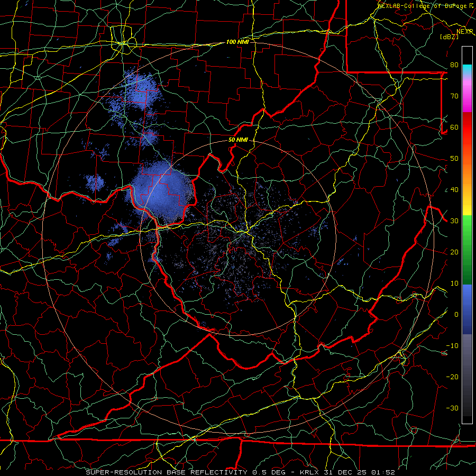Click the KRLX timestamp 31 DEC 25 01:52
The width and height of the screenshot is (476, 476).
(x=347, y=472)
